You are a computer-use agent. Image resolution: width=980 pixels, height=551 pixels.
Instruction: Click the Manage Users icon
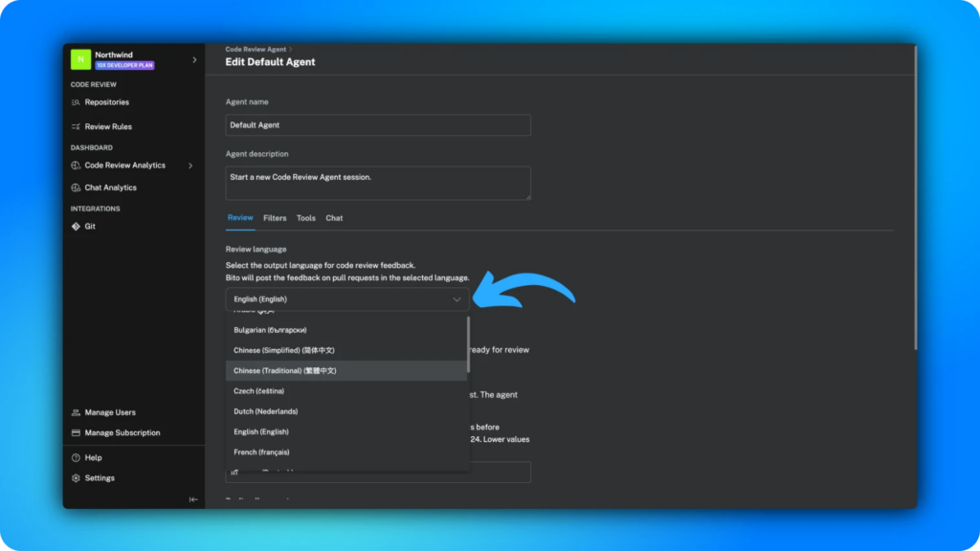(x=76, y=412)
